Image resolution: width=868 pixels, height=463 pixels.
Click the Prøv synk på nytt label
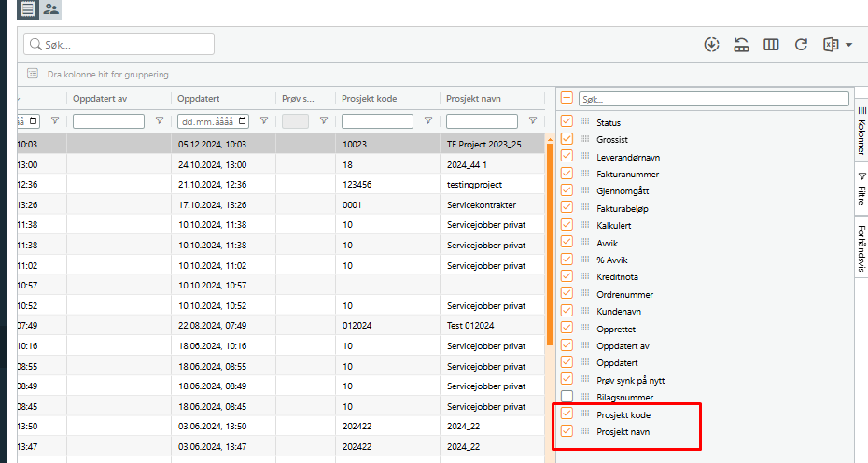(631, 381)
